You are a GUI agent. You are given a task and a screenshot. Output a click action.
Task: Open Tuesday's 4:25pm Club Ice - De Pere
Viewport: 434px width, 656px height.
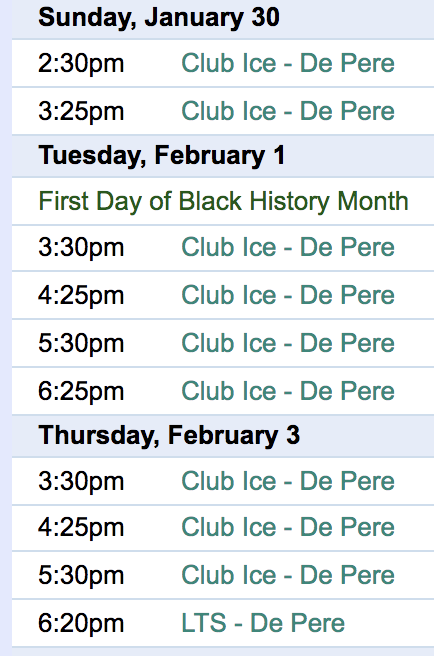[x=288, y=295]
